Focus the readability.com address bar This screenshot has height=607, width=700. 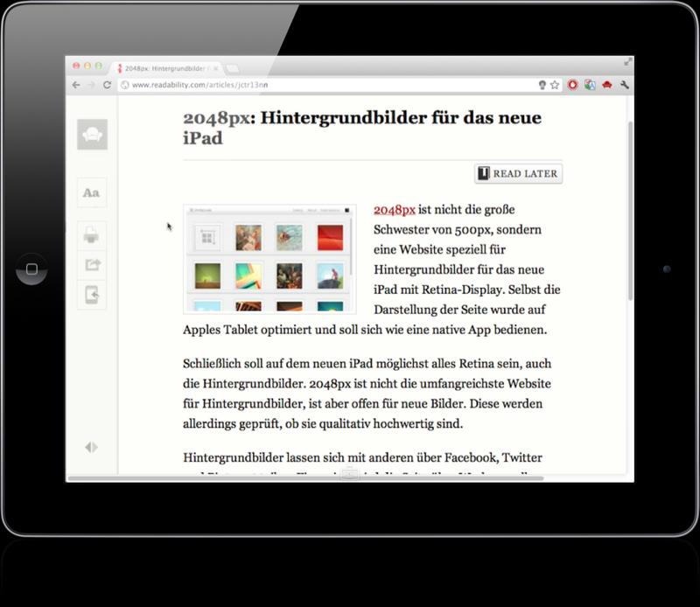[328, 85]
